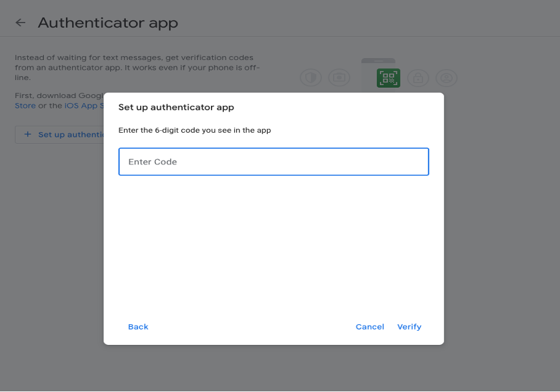Open the Store link on the left

click(x=25, y=106)
